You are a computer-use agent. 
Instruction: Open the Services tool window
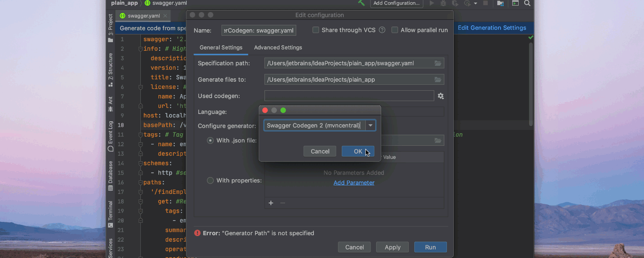tap(110, 248)
